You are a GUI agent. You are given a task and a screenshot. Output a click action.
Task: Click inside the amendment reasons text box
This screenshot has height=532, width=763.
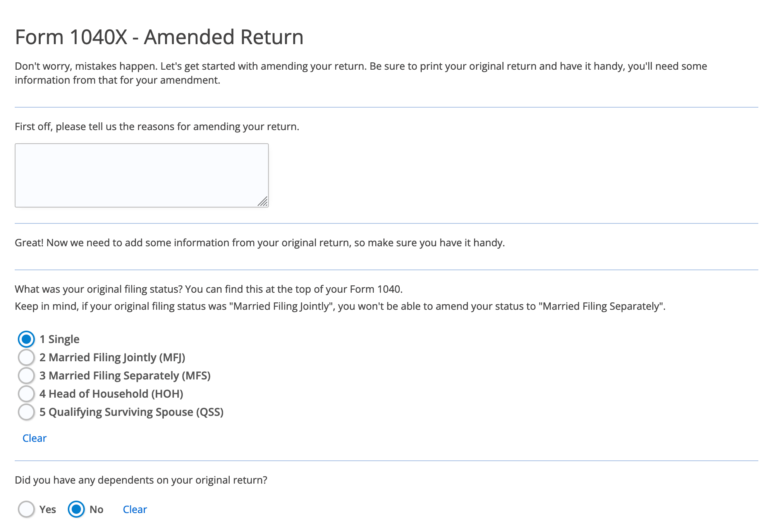tap(141, 174)
